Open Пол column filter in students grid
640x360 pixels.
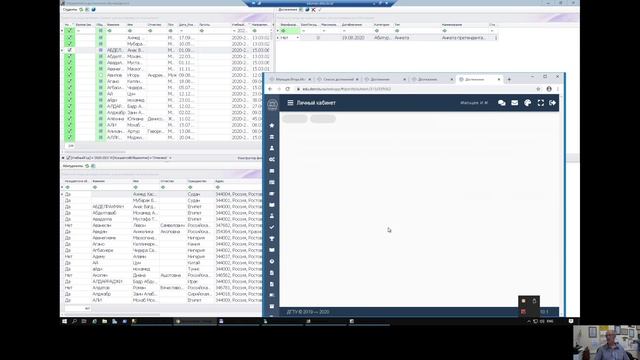(x=170, y=31)
